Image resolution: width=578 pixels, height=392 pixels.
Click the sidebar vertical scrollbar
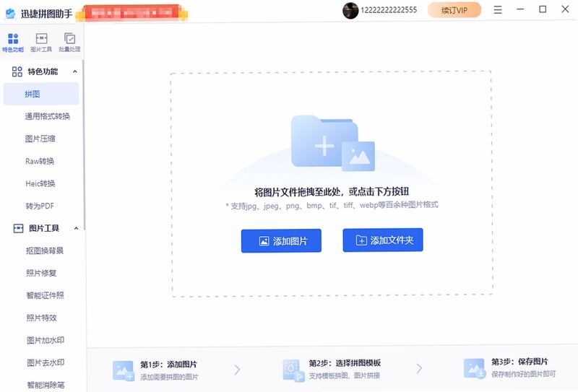tap(84, 146)
